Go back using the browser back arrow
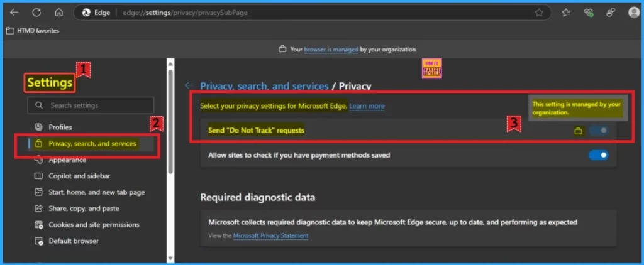 pyautogui.click(x=14, y=13)
